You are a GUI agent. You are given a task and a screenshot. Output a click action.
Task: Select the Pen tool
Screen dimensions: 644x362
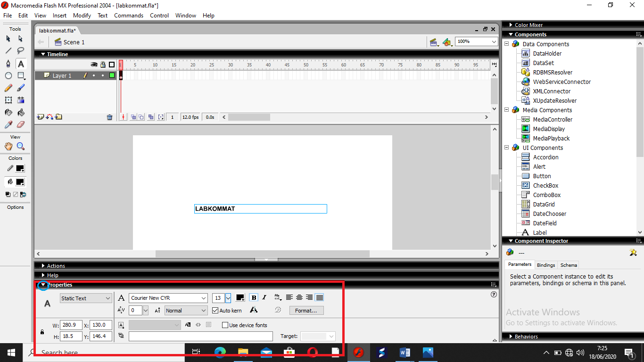click(x=8, y=64)
